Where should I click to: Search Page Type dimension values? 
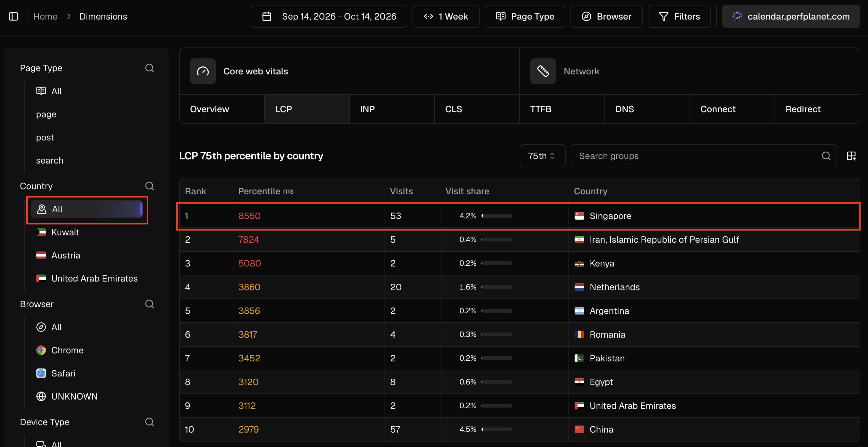[x=150, y=68]
